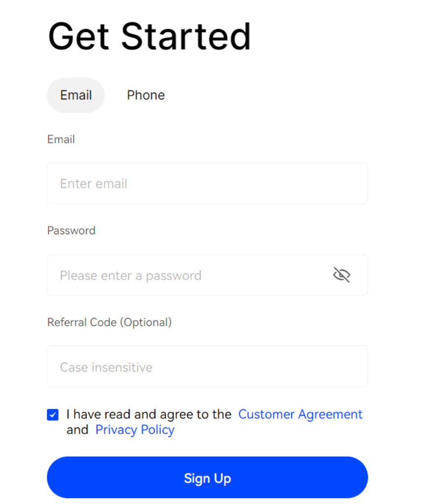Click the "Please enter a password" placeholder

tap(131, 276)
